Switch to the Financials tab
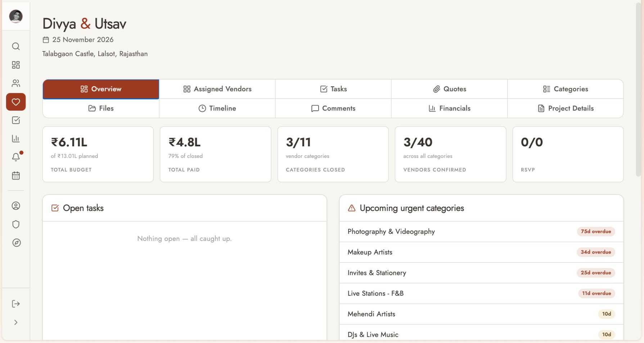 pos(449,108)
